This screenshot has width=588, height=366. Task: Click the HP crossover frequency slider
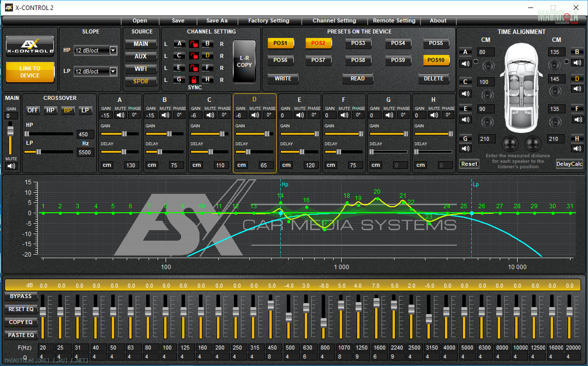point(49,134)
